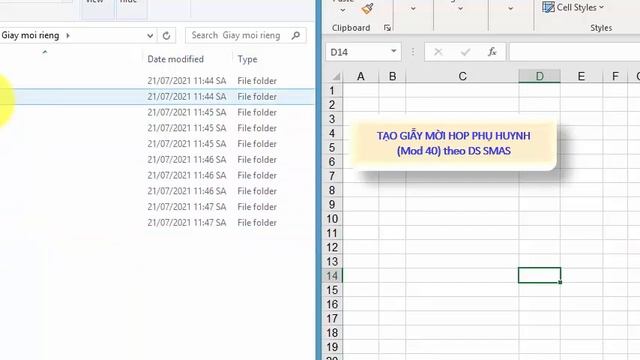640x360 pixels.
Task: Select the highlighted folder row in Explorer
Action: [x=157, y=97]
